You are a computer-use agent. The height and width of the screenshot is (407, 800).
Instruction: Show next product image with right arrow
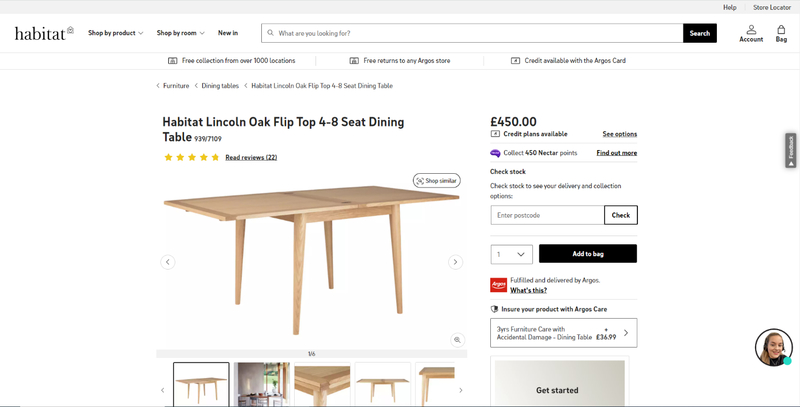click(455, 262)
